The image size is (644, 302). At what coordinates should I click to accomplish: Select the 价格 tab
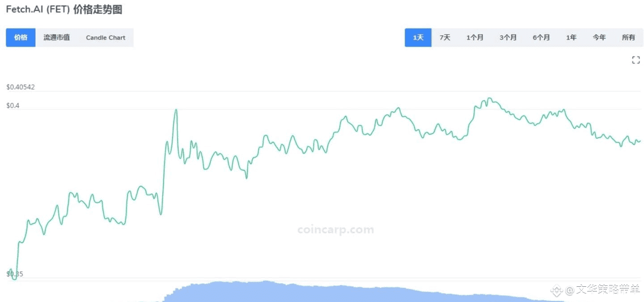[x=21, y=38]
